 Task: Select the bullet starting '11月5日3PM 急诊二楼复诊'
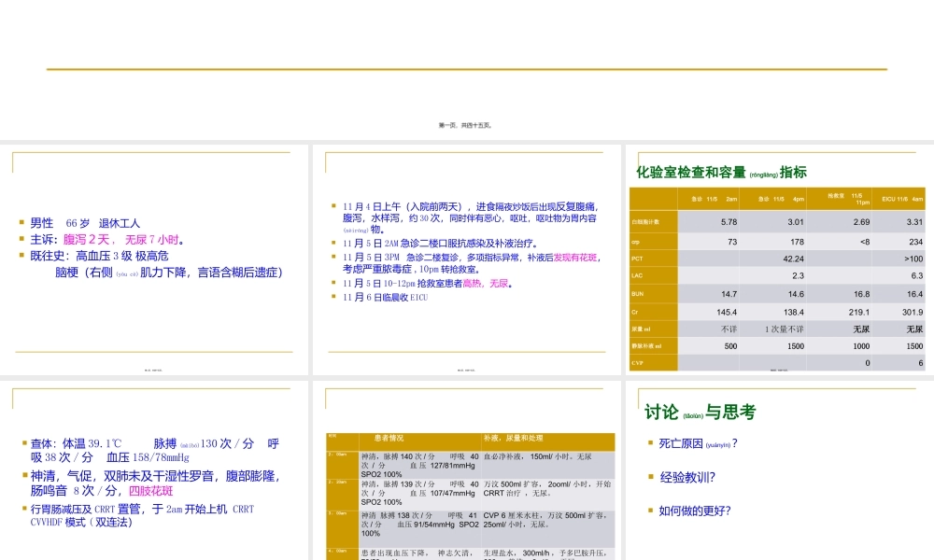tap(472, 263)
